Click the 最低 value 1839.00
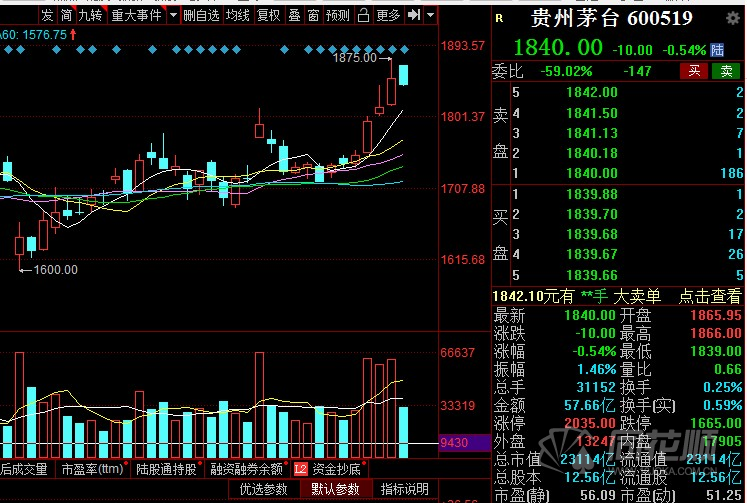The height and width of the screenshot is (503, 747). point(716,352)
